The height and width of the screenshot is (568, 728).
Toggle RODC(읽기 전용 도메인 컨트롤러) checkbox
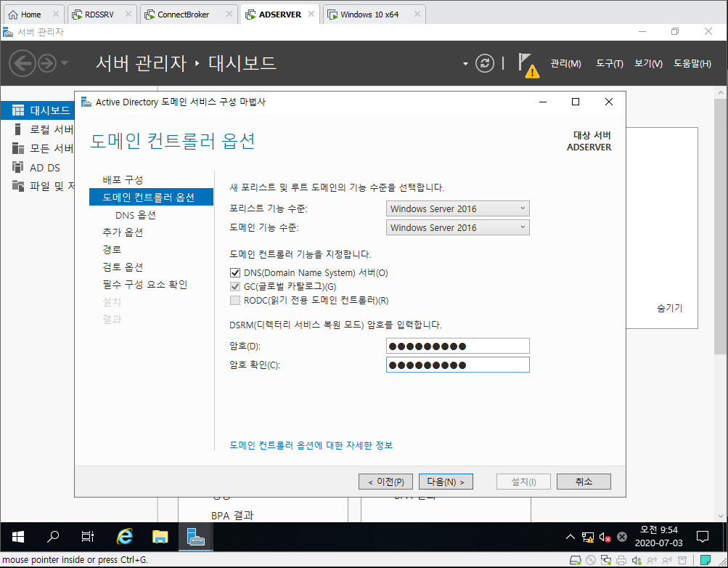235,301
